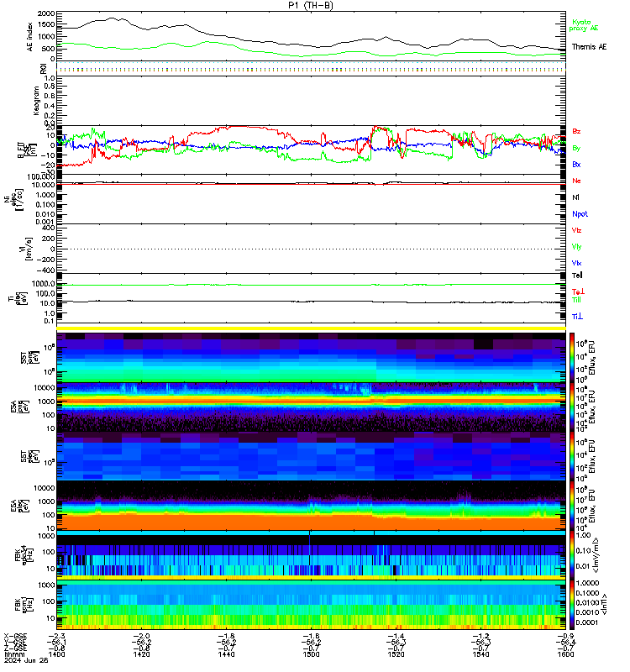Click the green "Ti||" legend label

coord(576,300)
